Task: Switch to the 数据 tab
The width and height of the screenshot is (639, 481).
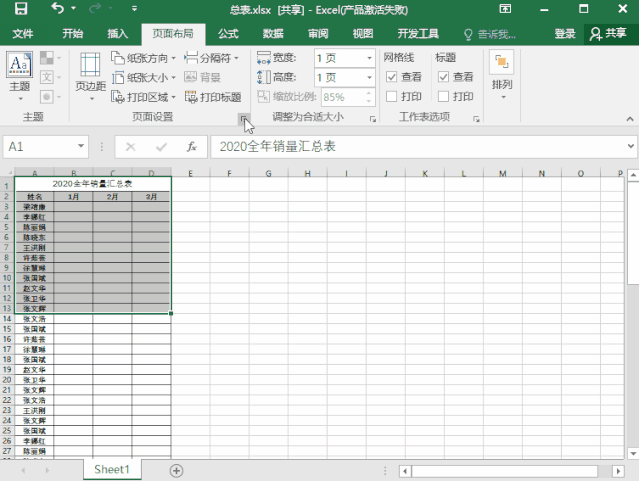Action: 273,34
